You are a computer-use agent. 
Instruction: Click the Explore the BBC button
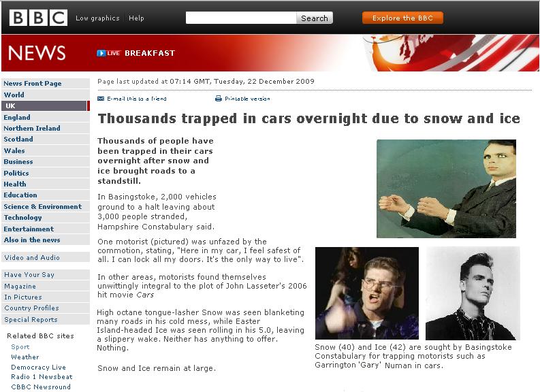[402, 18]
